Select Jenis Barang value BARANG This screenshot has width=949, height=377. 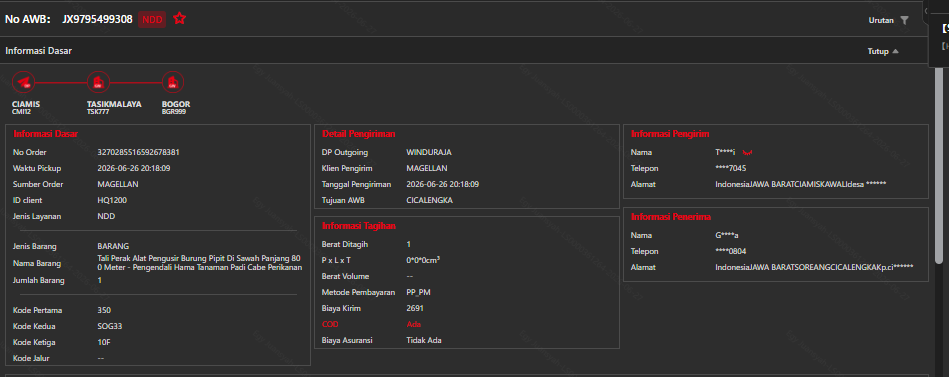tap(113, 246)
